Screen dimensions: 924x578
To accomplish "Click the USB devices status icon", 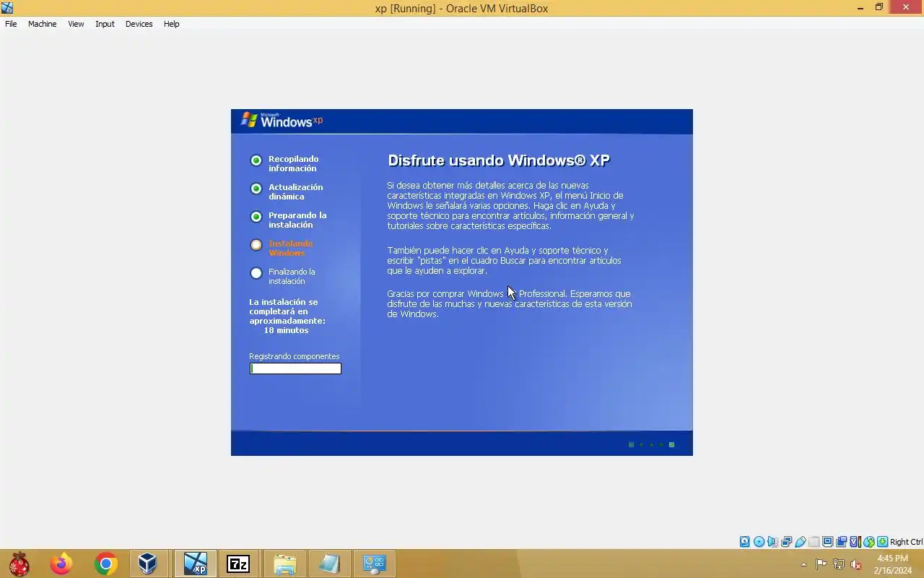I will (800, 542).
